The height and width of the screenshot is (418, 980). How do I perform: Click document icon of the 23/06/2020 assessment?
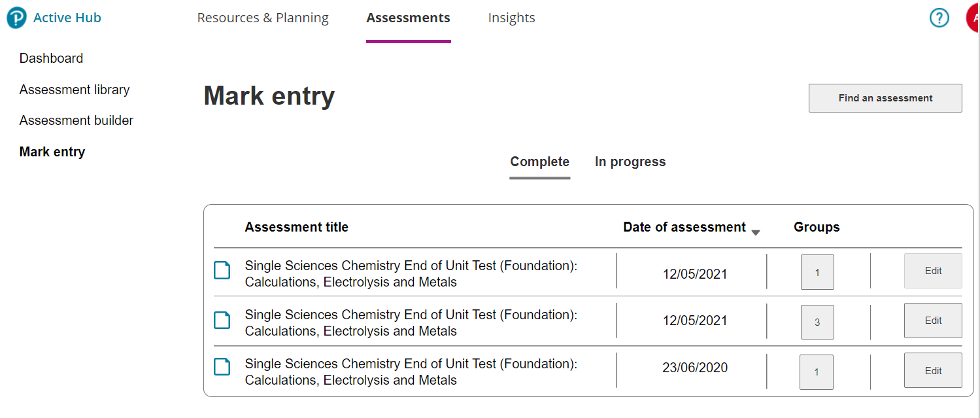222,367
